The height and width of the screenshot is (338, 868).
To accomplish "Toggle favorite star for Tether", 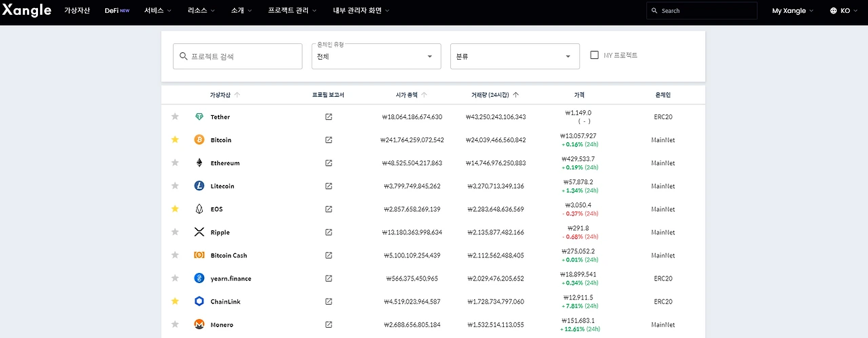I will tap(175, 117).
